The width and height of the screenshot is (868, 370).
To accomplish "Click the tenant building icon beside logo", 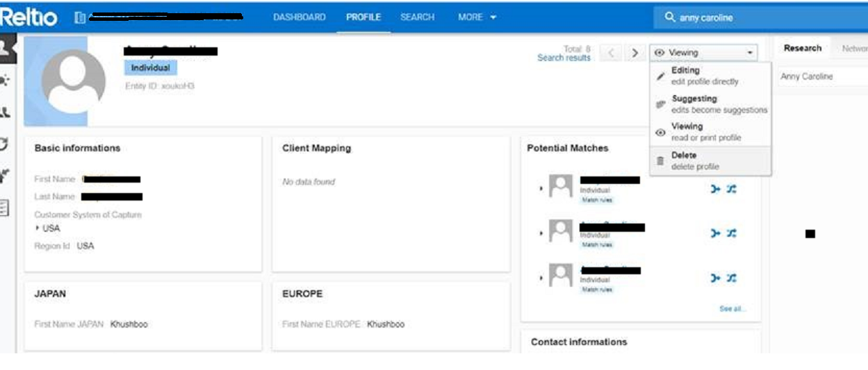I will 80,17.
